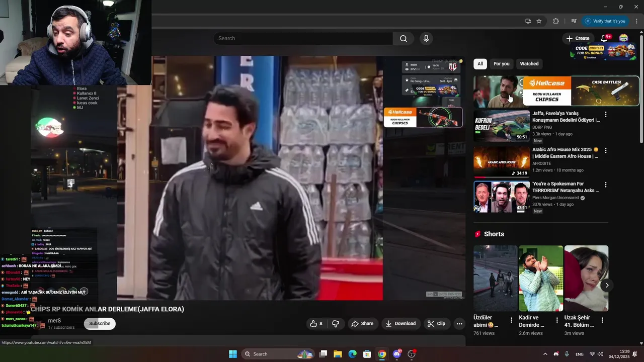Screen dimensions: 644x362
Task: Open Jaffa, Favela'ya Yanlış video thumbnail
Action: tap(502, 126)
